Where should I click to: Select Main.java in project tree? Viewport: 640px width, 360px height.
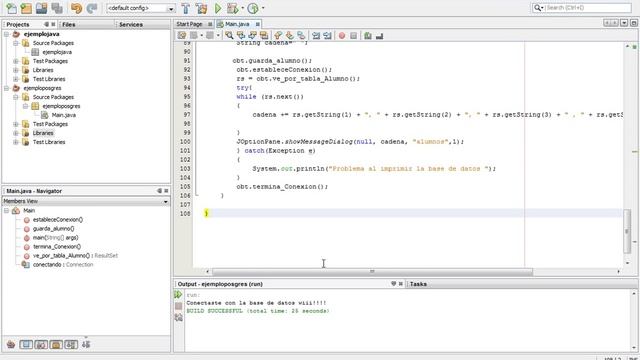point(64,115)
